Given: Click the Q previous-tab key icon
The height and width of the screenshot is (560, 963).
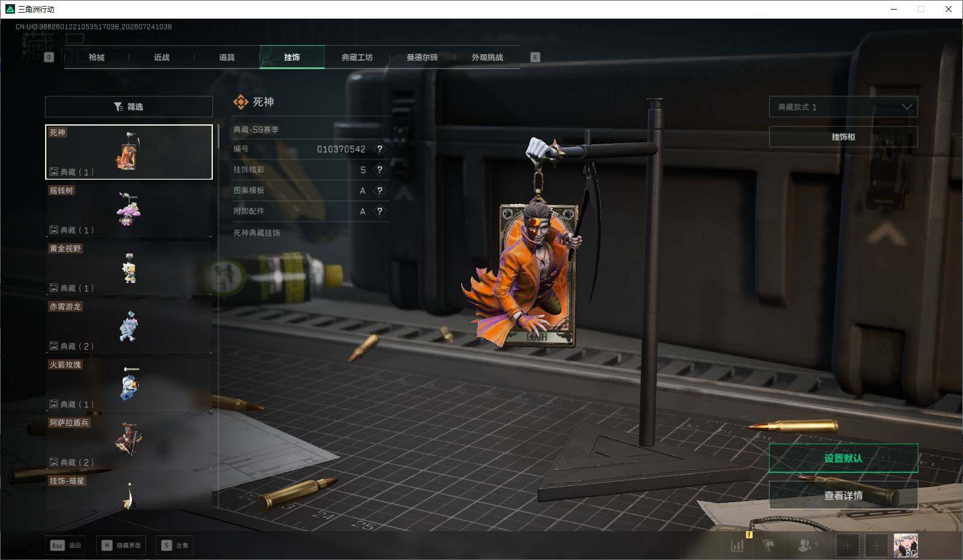Looking at the screenshot, I should (49, 57).
